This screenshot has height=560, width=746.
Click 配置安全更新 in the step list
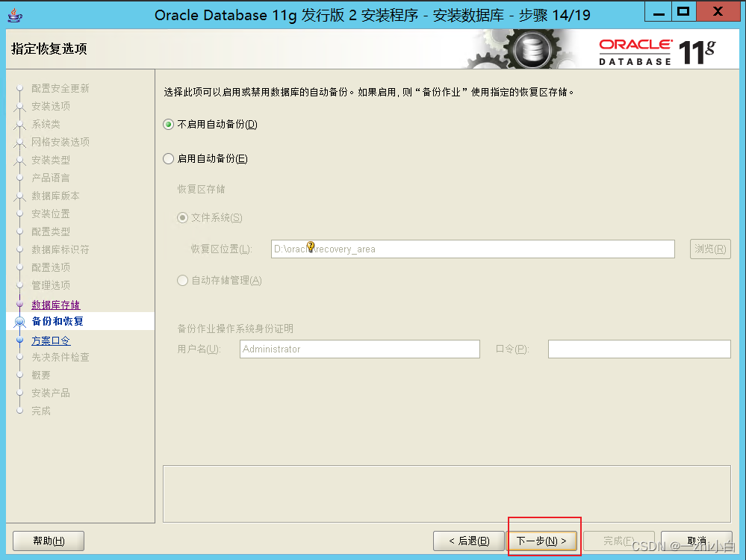[x=60, y=89]
